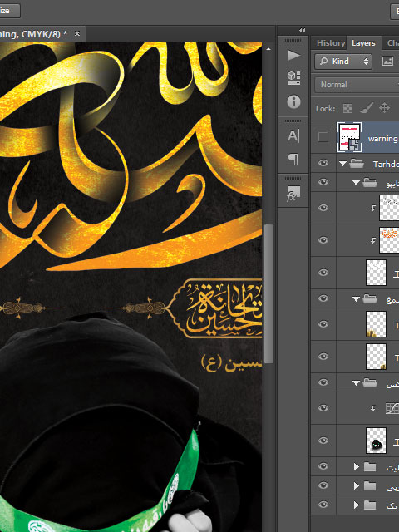Click the warning layer thumbnail
Screen dimensions: 399x532
[x=349, y=137]
